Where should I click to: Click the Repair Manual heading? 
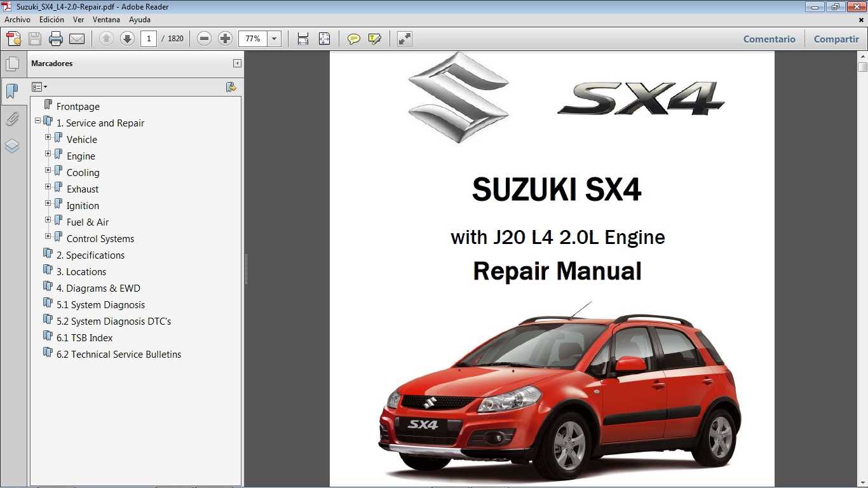tap(557, 271)
